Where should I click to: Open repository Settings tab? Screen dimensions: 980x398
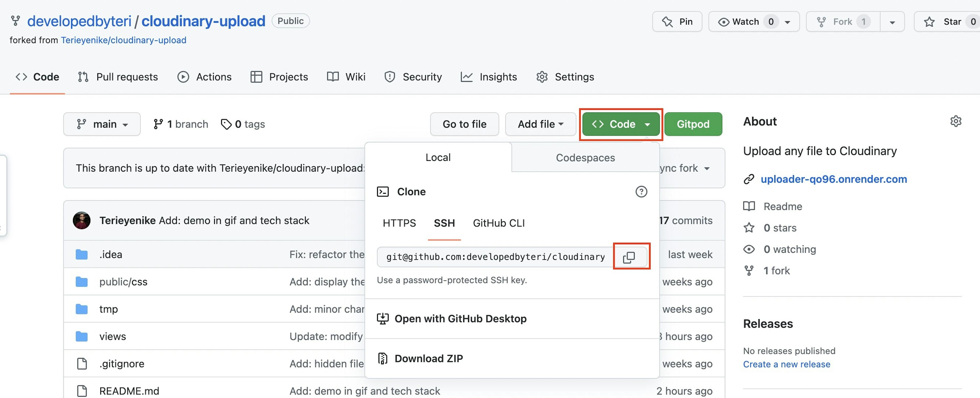[x=565, y=77]
